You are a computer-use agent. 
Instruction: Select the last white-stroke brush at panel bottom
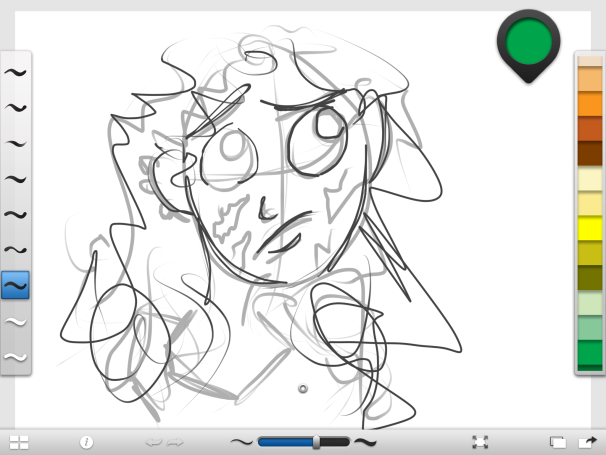(15, 357)
